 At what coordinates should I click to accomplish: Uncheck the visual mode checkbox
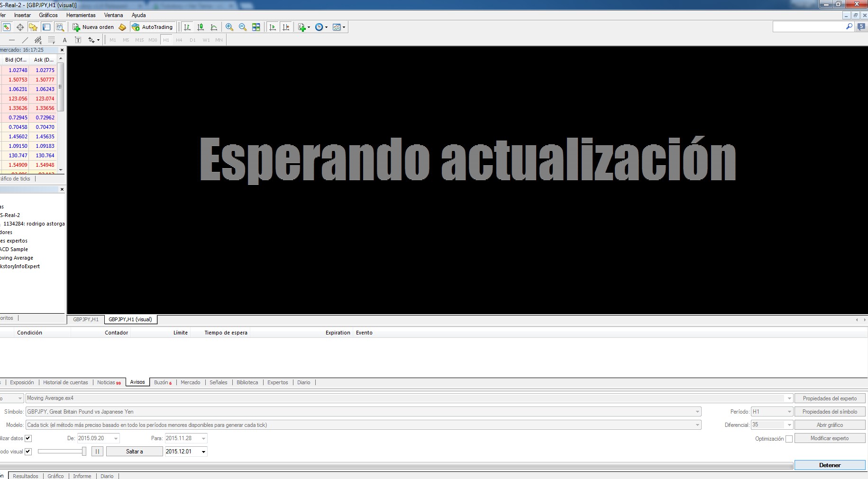coord(28,452)
